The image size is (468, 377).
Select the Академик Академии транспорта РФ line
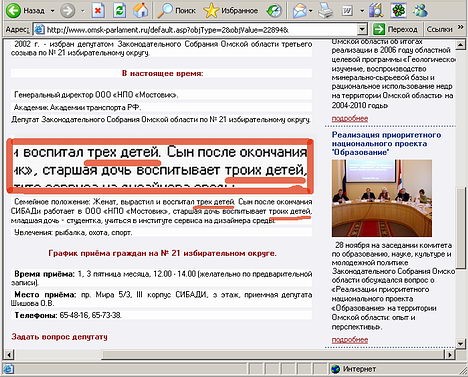coord(77,107)
